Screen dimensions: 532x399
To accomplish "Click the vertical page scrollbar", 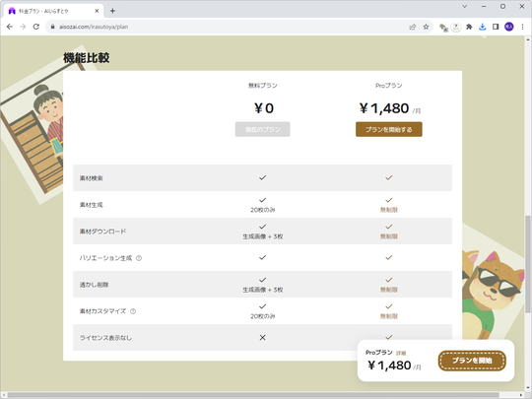I will point(528,265).
